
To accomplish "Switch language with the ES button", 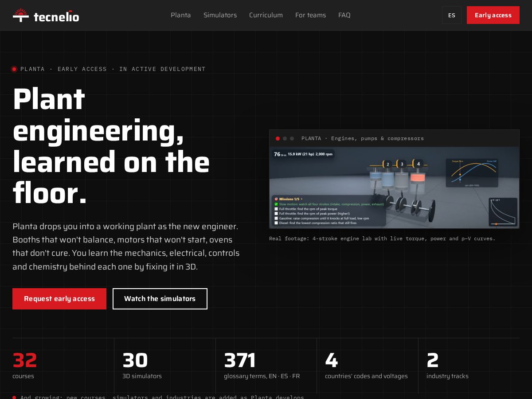I will click(x=452, y=15).
